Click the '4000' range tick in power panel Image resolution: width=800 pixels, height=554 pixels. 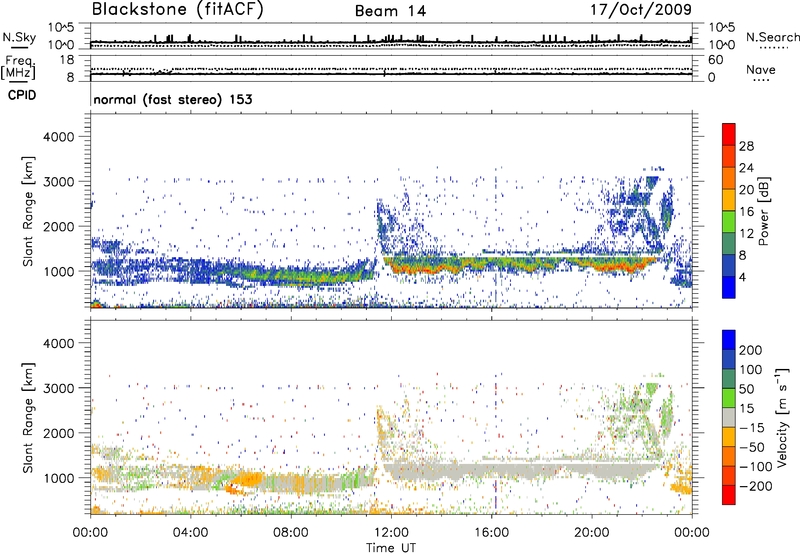[x=58, y=137]
